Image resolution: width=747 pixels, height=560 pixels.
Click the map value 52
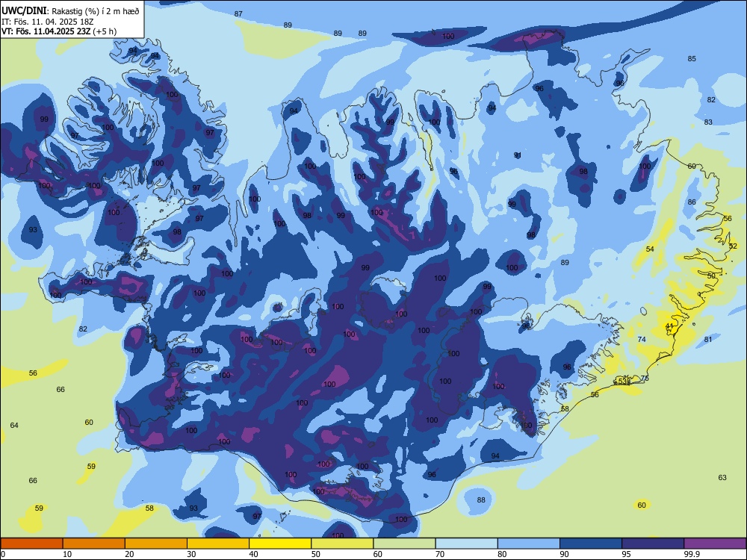(x=733, y=246)
